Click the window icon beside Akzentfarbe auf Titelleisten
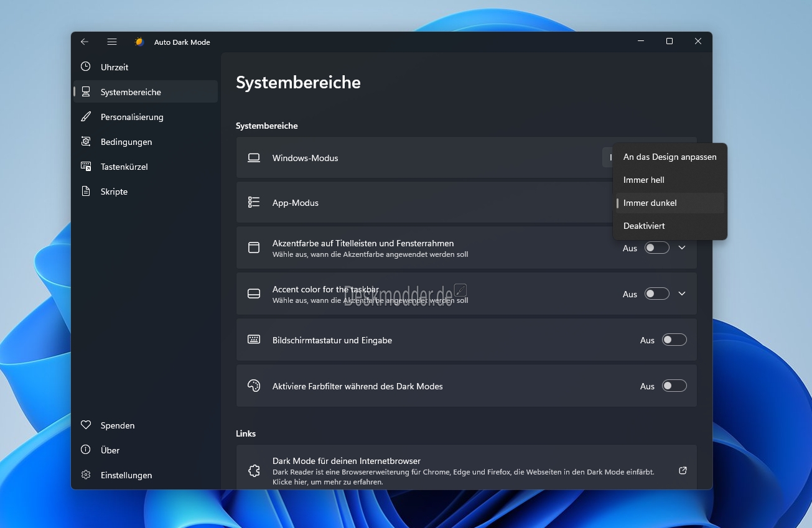 254,248
